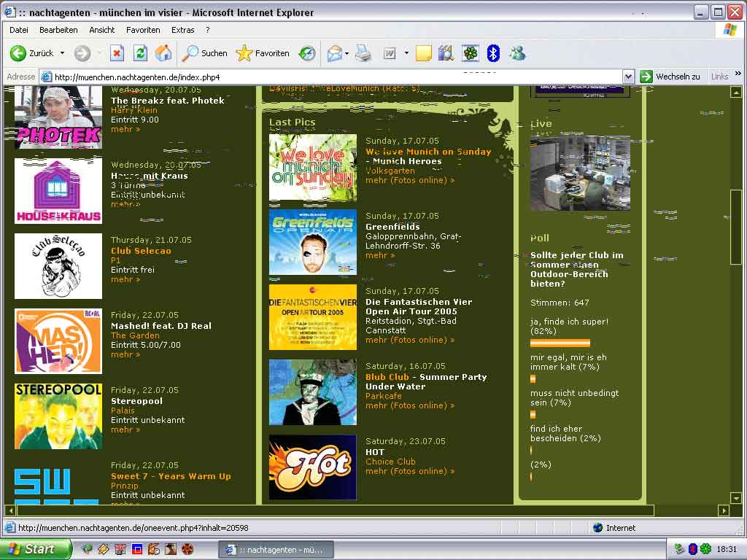Click the Wechseln zu go button
Image resolution: width=747 pixels, height=560 pixels.
click(670, 77)
